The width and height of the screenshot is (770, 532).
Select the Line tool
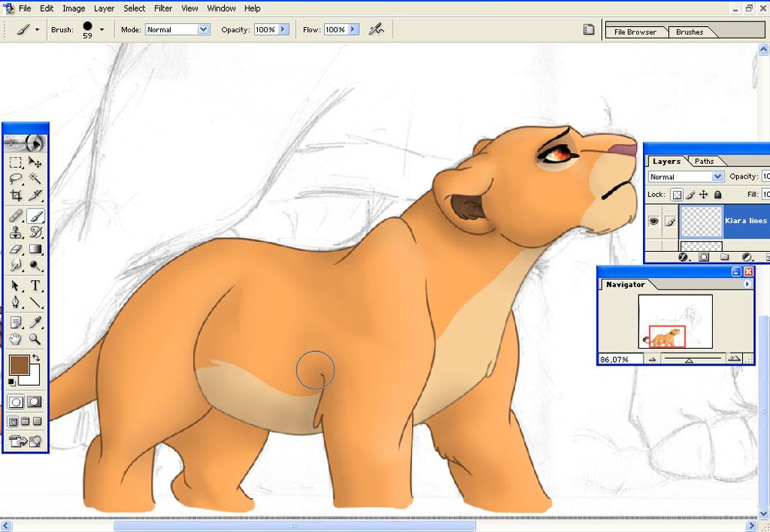(35, 302)
